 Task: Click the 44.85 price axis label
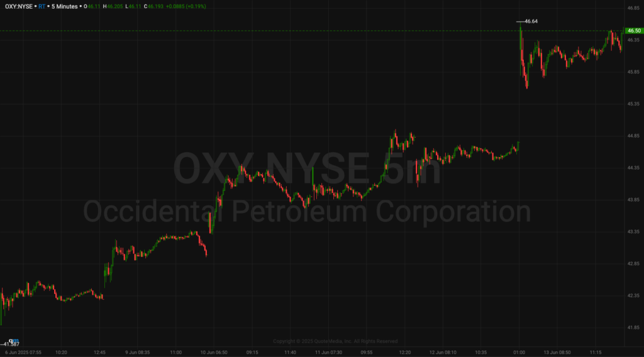tap(633, 136)
